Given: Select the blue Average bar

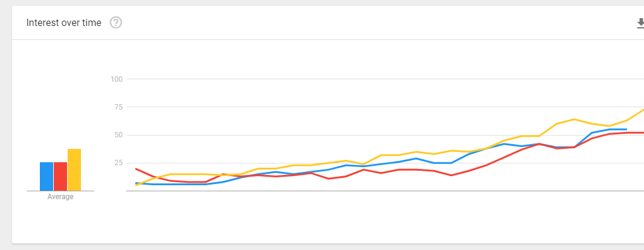Looking at the screenshot, I should pyautogui.click(x=47, y=177).
